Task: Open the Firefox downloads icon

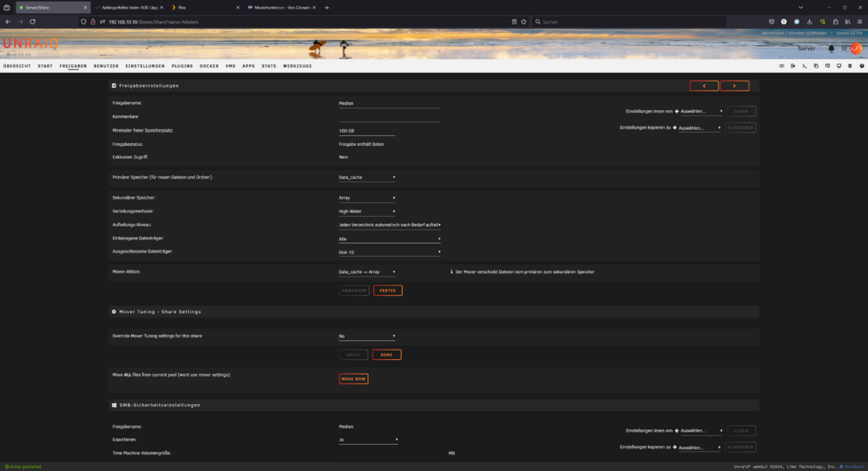Action: [809, 22]
